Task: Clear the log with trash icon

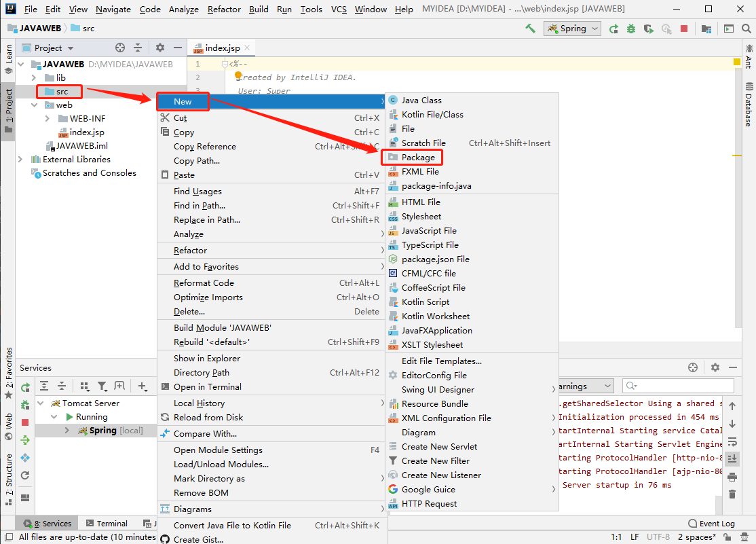Action: (x=732, y=494)
